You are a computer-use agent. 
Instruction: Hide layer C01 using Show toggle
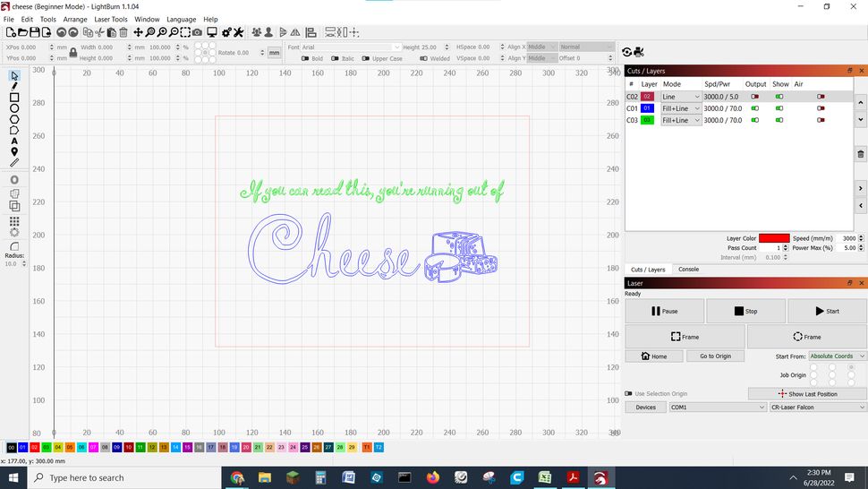point(779,108)
